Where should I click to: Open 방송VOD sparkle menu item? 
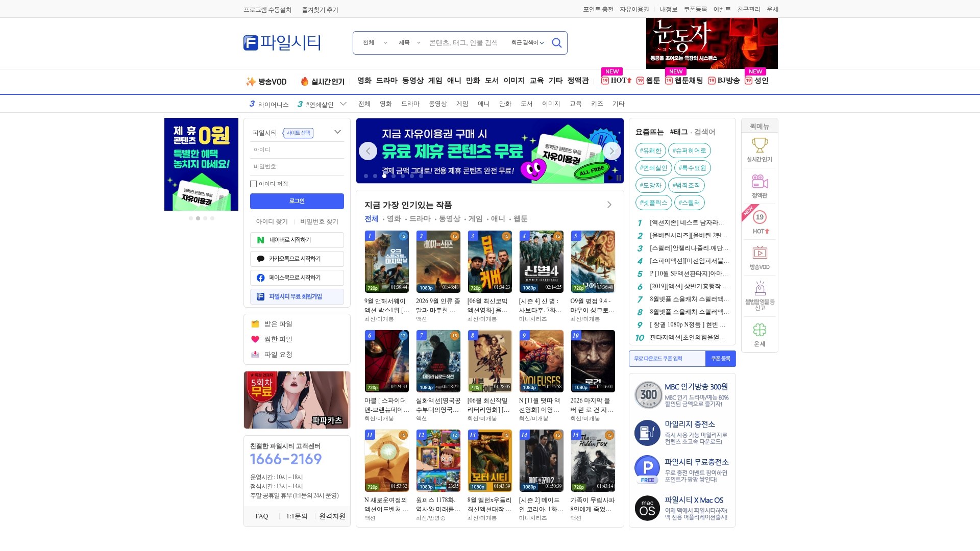(266, 82)
